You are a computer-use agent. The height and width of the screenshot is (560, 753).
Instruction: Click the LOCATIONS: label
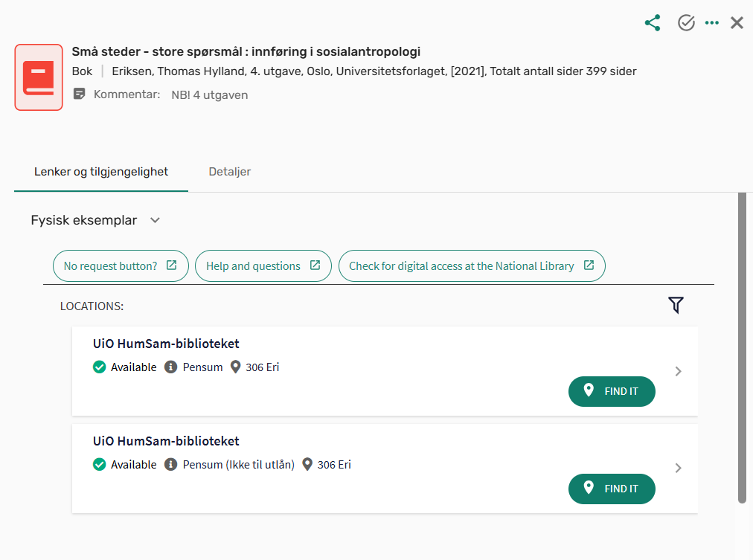click(x=92, y=306)
